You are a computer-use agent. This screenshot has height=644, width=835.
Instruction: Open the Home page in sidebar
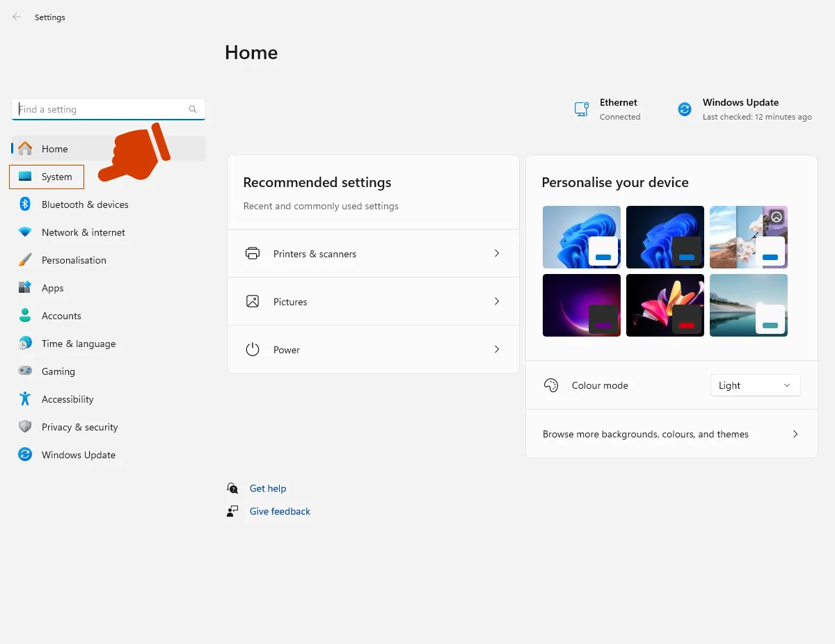(x=109, y=148)
